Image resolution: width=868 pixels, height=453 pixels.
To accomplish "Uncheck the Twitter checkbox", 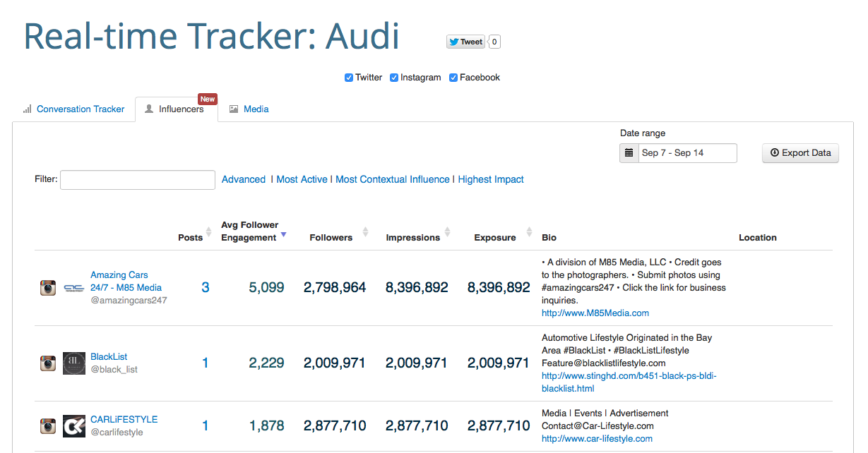I will pyautogui.click(x=349, y=78).
